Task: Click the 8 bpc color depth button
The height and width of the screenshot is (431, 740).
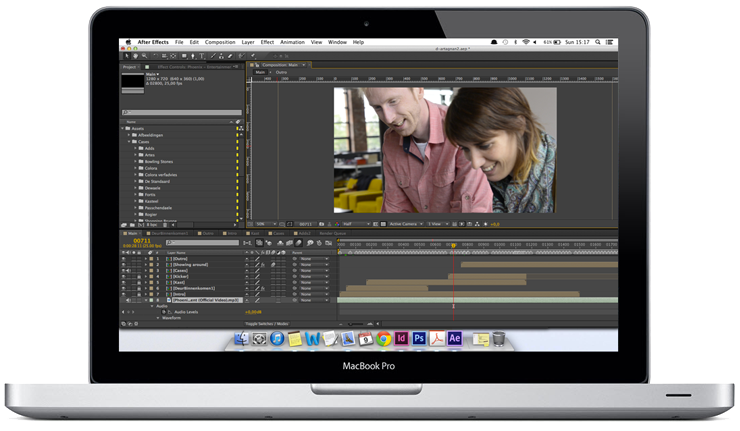Action: tap(151, 225)
